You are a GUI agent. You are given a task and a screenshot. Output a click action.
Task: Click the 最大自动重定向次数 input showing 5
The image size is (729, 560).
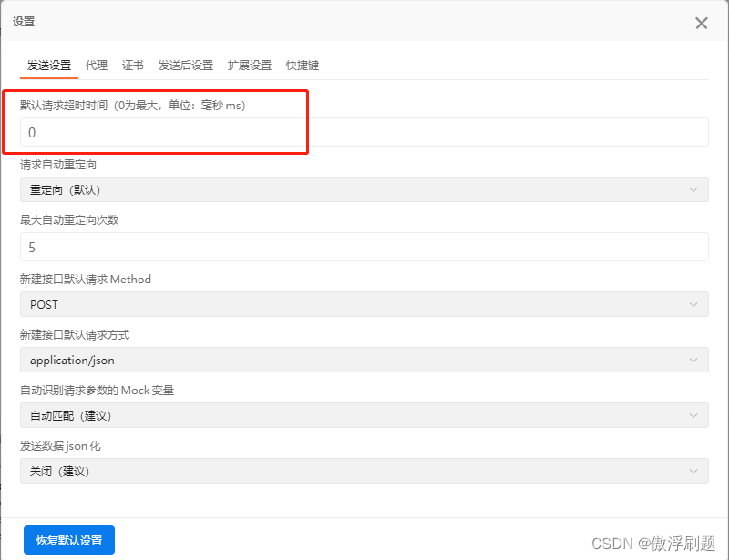tap(364, 247)
